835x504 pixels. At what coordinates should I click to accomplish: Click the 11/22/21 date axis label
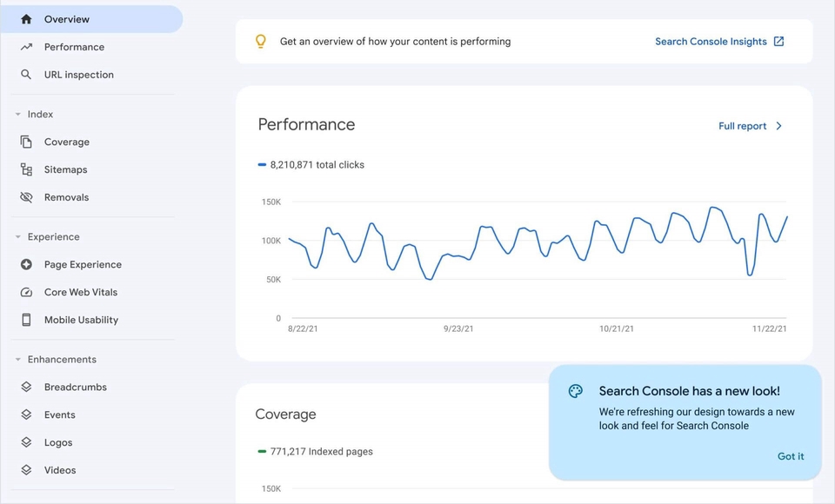(770, 329)
